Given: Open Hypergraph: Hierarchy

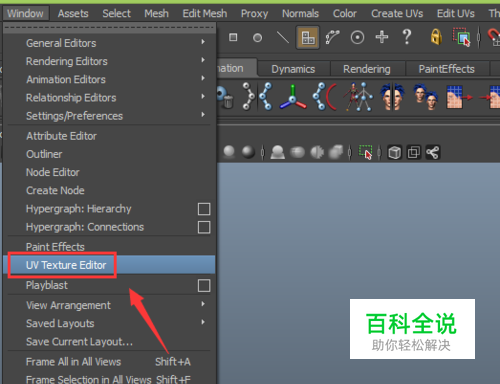Looking at the screenshot, I should (79, 209).
